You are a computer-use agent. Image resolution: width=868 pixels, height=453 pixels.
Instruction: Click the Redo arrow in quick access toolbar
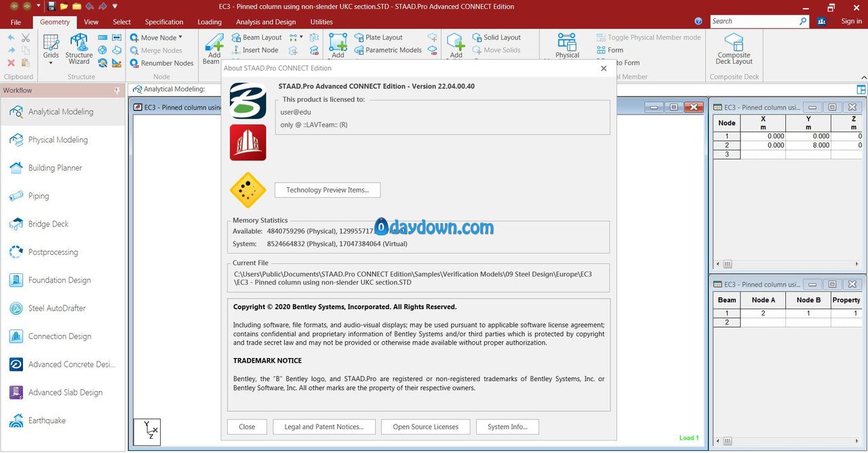(102, 7)
